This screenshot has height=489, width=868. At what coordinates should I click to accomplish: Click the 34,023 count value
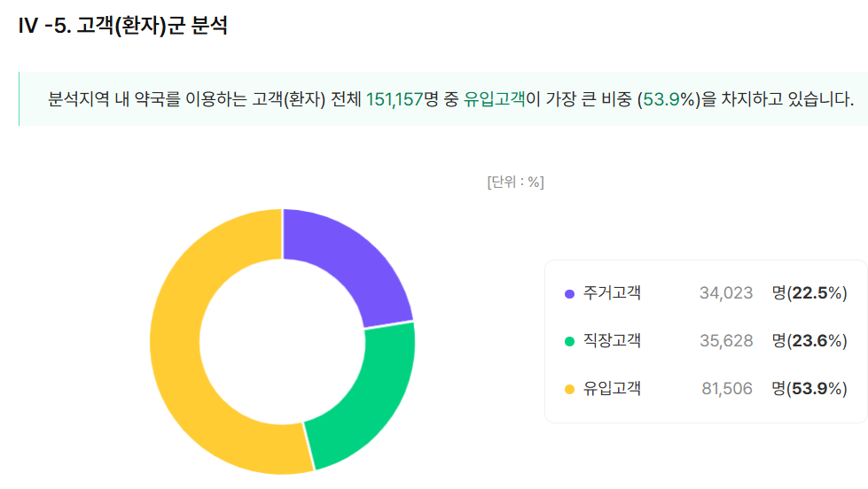726,292
